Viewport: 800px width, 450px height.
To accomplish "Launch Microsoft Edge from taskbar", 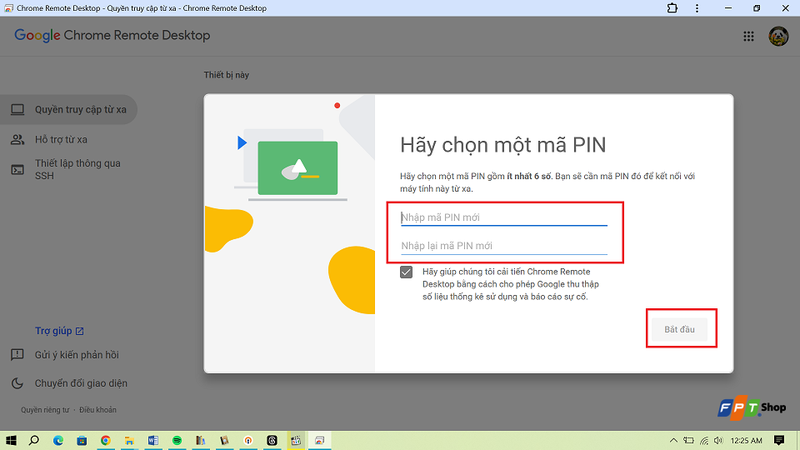I will coord(58,440).
